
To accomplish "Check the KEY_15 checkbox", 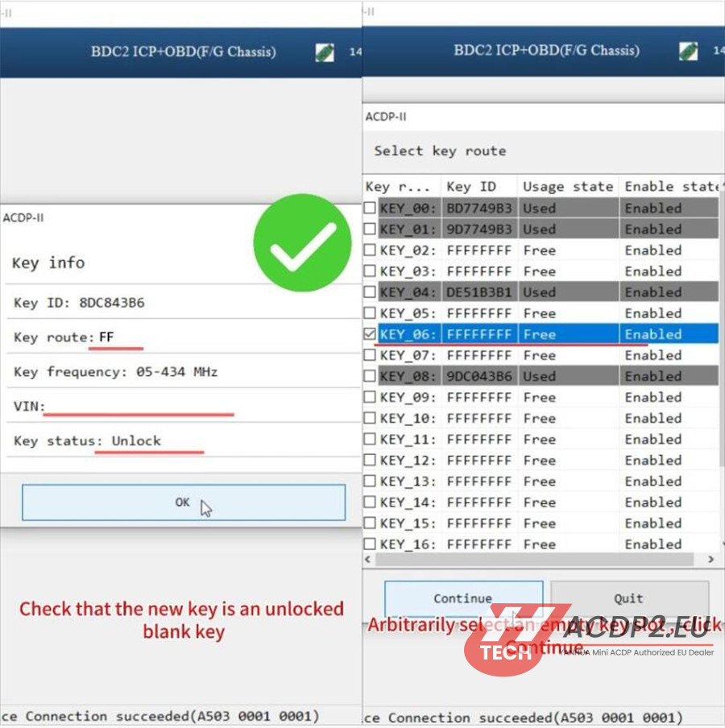I will 370,523.
